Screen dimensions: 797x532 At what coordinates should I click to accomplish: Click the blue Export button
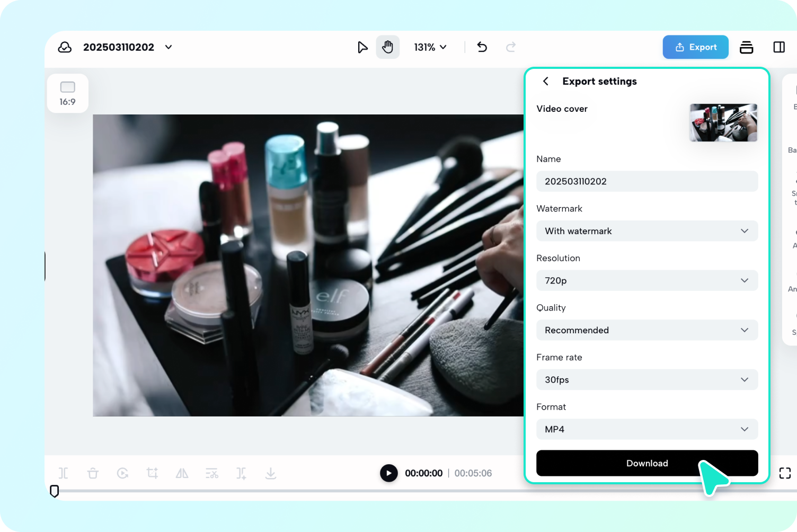coord(695,47)
